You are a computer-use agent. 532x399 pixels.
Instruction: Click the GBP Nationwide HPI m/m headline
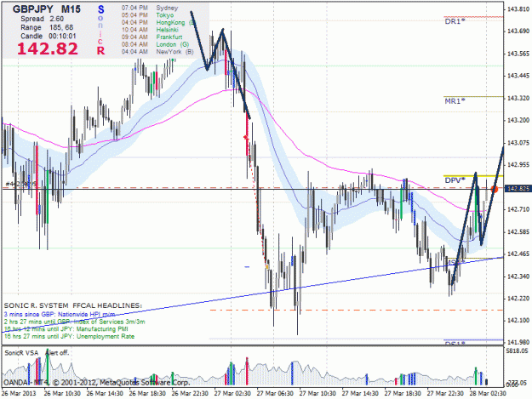point(60,315)
